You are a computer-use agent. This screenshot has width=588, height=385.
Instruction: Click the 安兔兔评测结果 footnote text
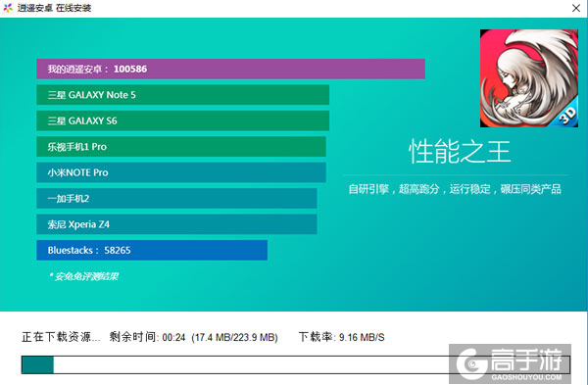[x=83, y=276]
